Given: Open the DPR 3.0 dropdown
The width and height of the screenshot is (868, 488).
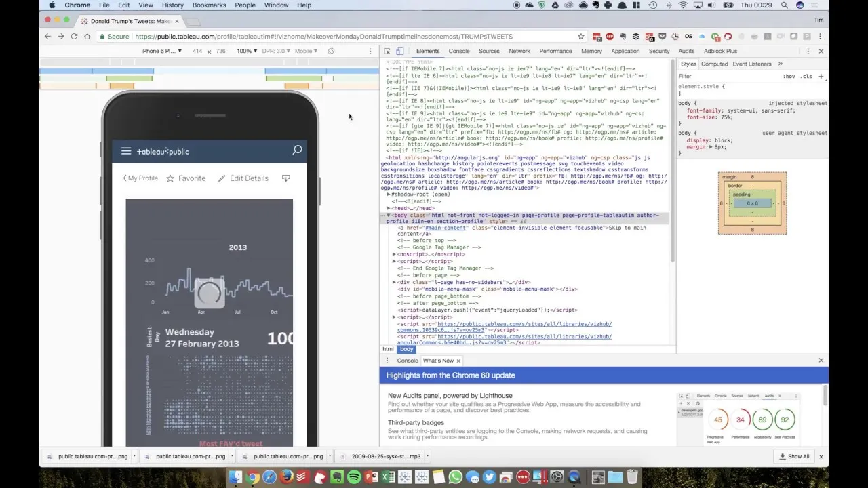Looking at the screenshot, I should point(275,51).
